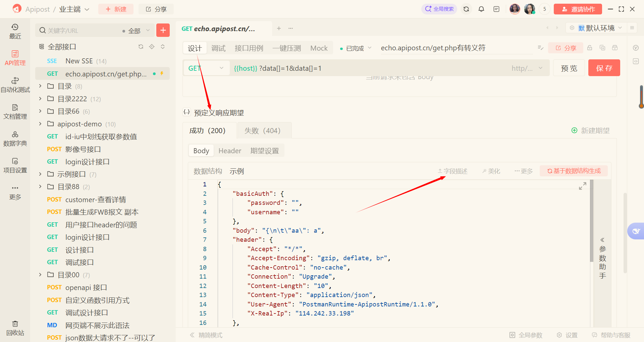Screen dimensions: 644x342
Task: Click 基于数据结构生成 button
Action: coord(574,171)
